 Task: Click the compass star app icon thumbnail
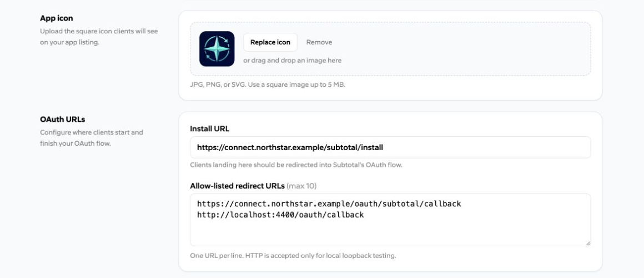click(x=217, y=49)
